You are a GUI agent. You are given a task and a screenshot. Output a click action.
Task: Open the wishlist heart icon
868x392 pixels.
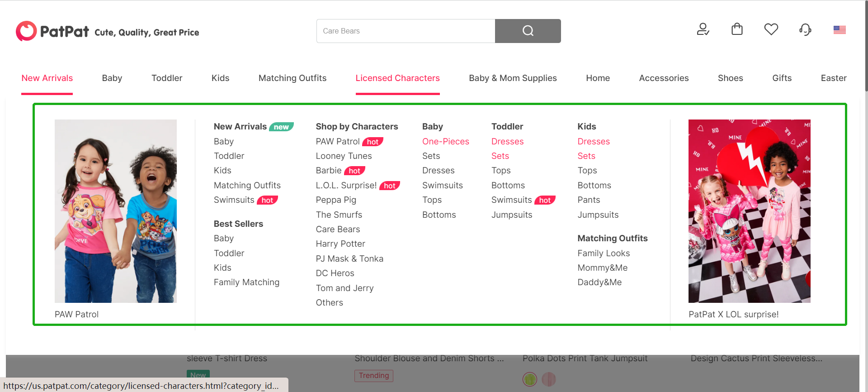[771, 29]
